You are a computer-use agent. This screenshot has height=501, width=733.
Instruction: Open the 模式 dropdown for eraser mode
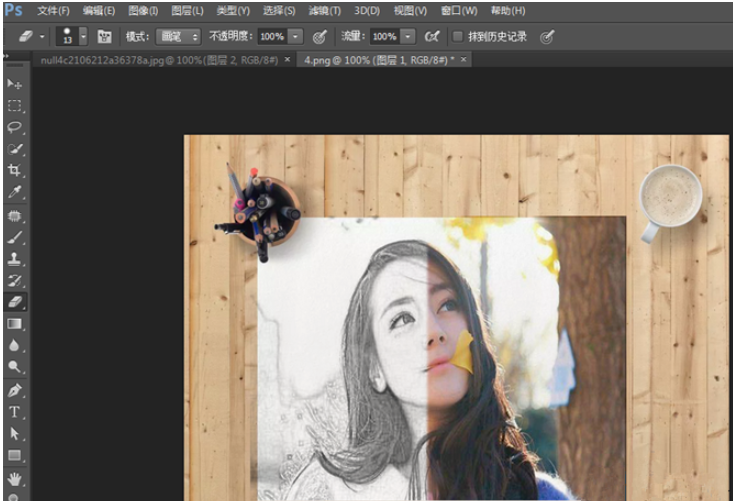178,36
